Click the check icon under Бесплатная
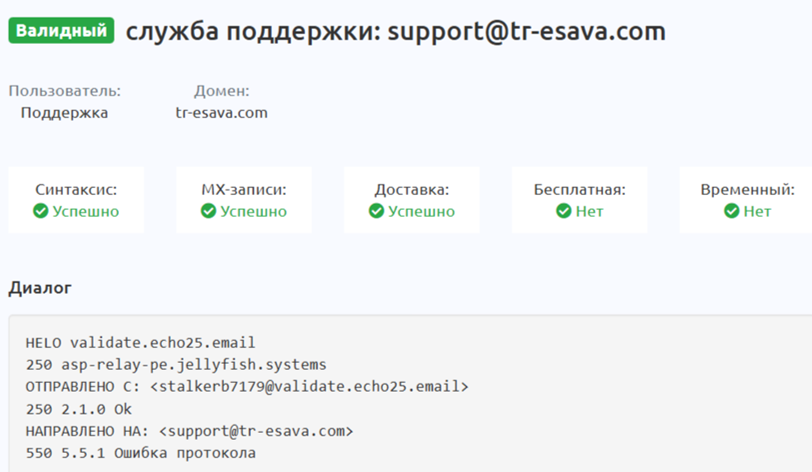The height and width of the screenshot is (472, 812). coord(563,212)
